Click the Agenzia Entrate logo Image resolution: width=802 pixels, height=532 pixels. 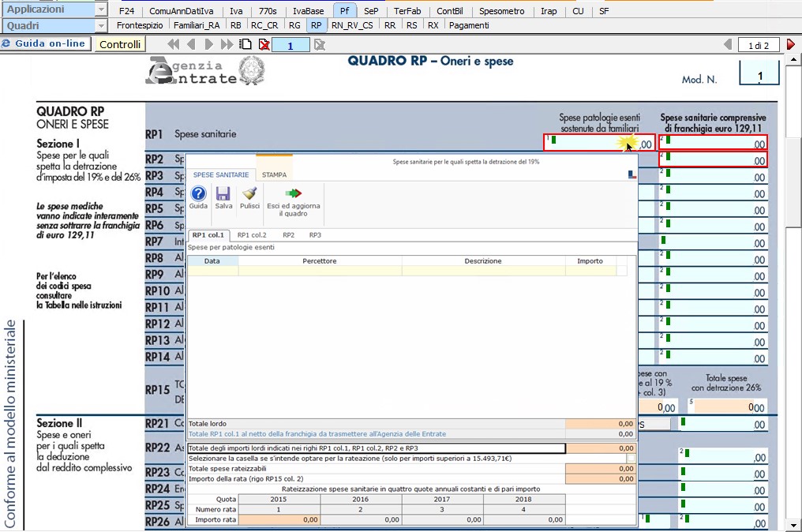[x=205, y=70]
